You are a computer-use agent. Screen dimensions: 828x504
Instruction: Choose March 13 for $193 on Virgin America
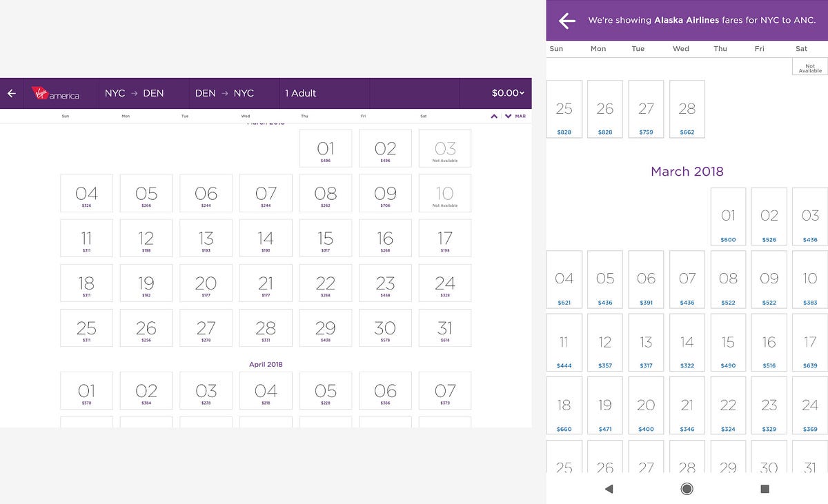[x=206, y=238]
